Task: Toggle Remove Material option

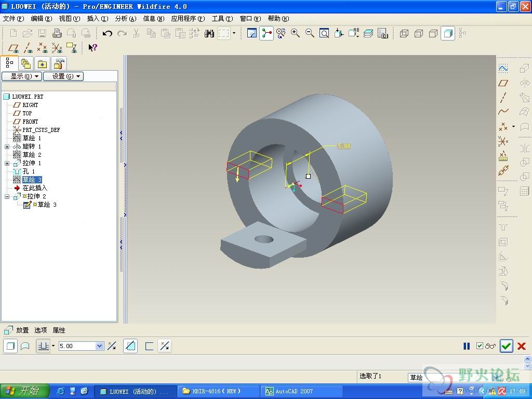Action: coord(130,346)
